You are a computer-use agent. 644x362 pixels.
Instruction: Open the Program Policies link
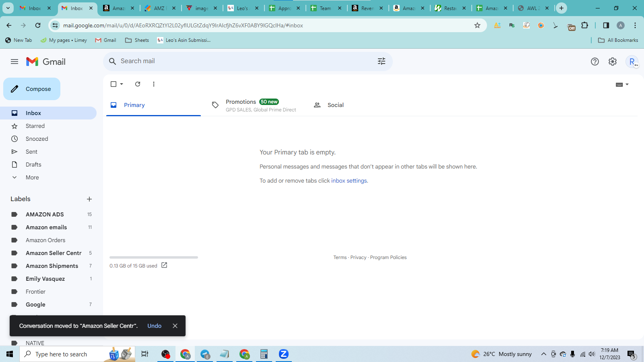(x=388, y=257)
